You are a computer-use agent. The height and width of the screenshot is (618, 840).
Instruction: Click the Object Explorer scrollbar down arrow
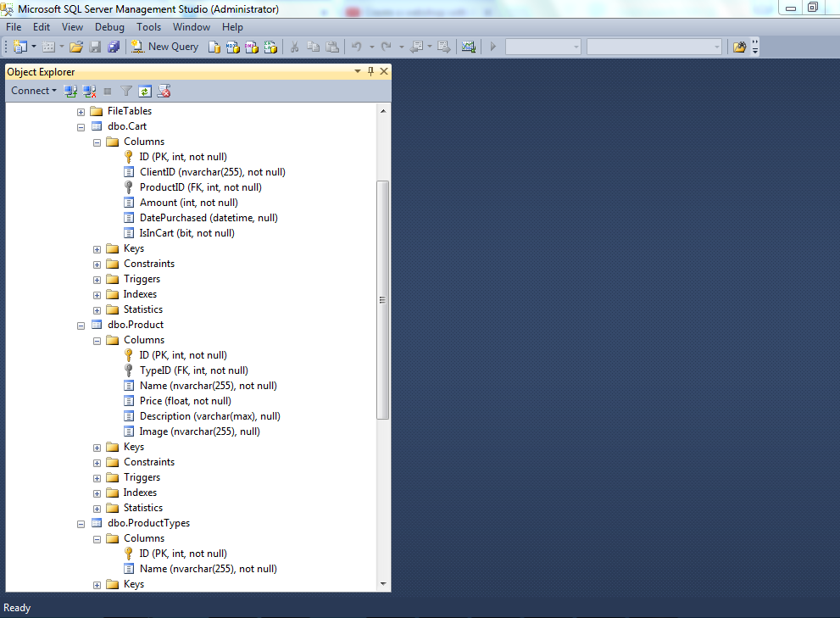point(383,584)
